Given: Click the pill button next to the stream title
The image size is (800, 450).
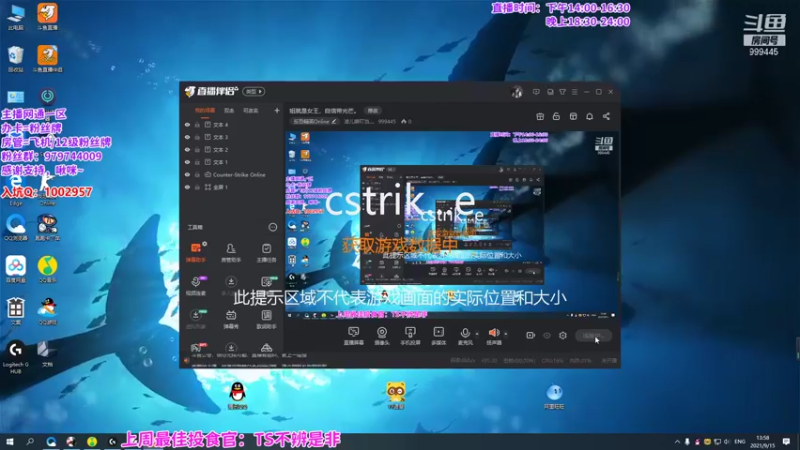Looking at the screenshot, I should (373, 111).
